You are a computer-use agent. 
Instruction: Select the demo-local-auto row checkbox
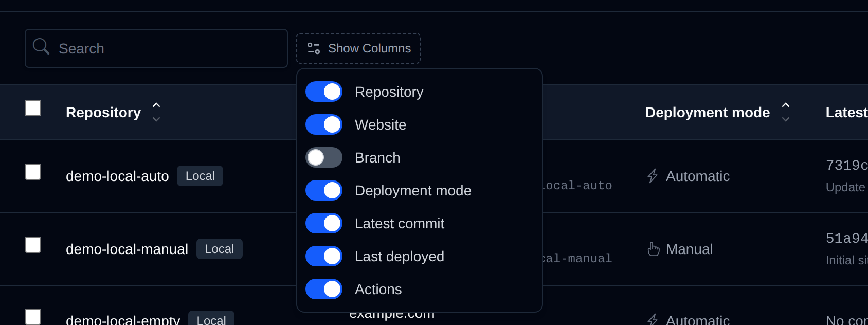click(x=33, y=172)
